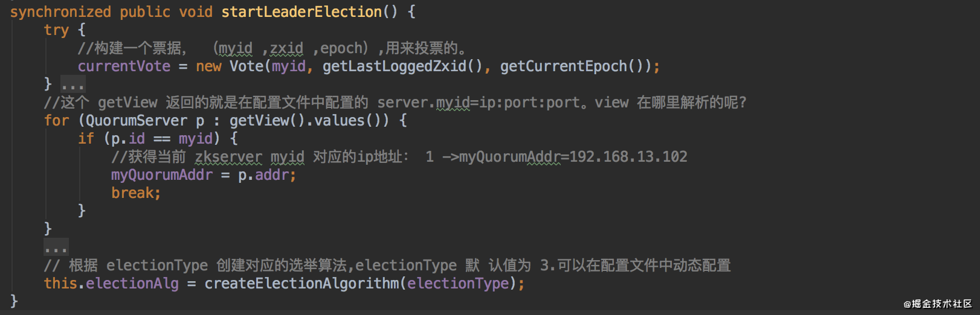Click the try keyword
The width and height of the screenshot is (980, 315).
[56, 30]
